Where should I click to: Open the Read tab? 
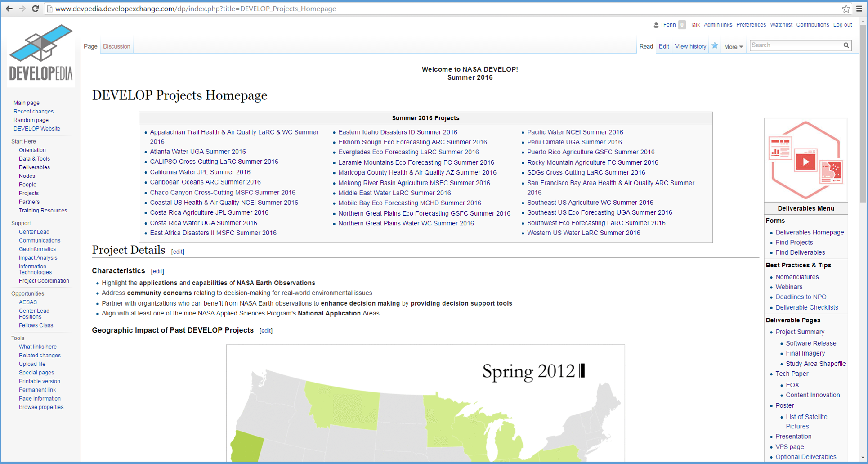(646, 46)
